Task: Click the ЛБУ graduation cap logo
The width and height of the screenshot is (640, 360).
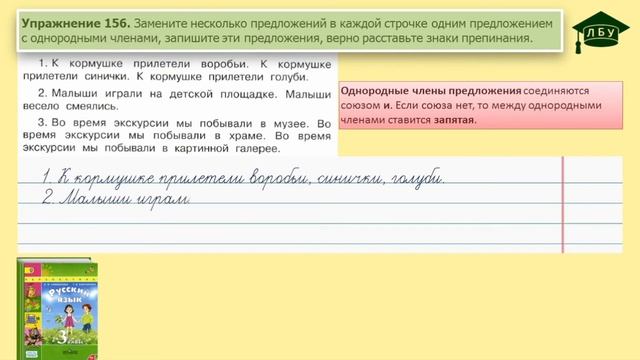Action: tap(600, 32)
